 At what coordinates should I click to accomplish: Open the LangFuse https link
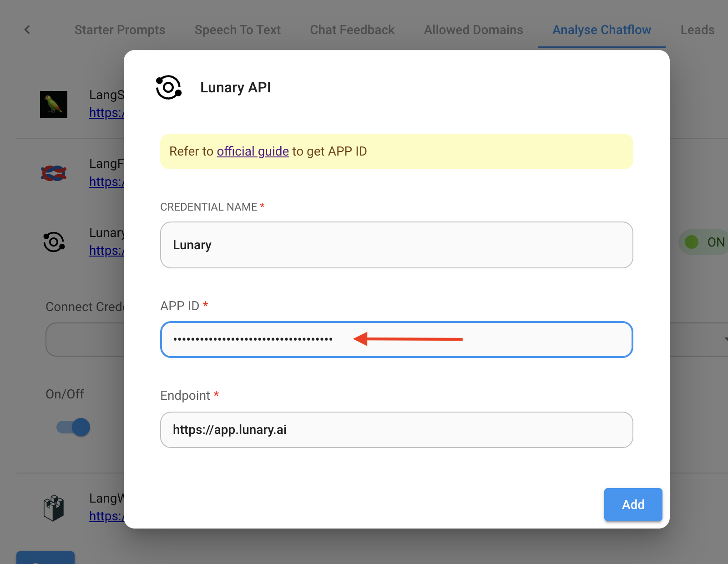coord(106,182)
